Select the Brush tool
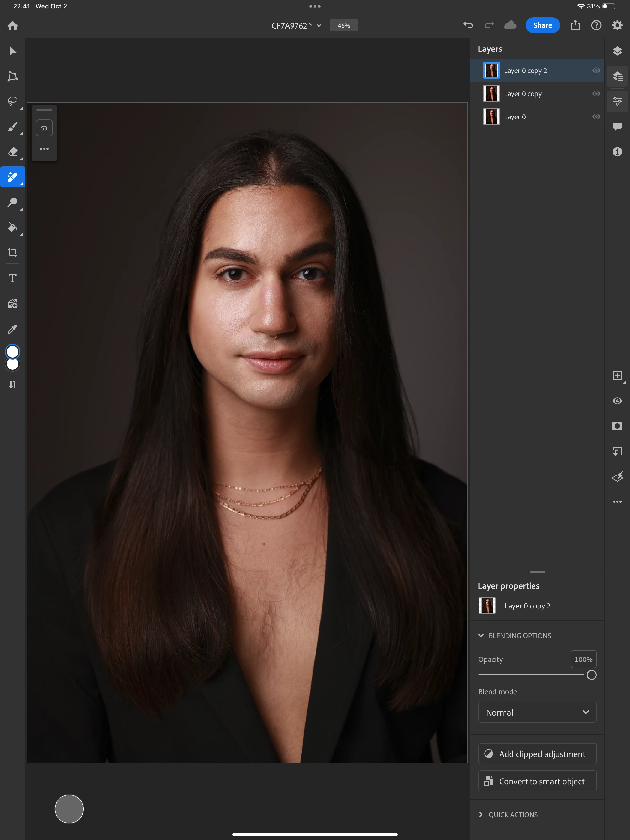 (x=13, y=127)
